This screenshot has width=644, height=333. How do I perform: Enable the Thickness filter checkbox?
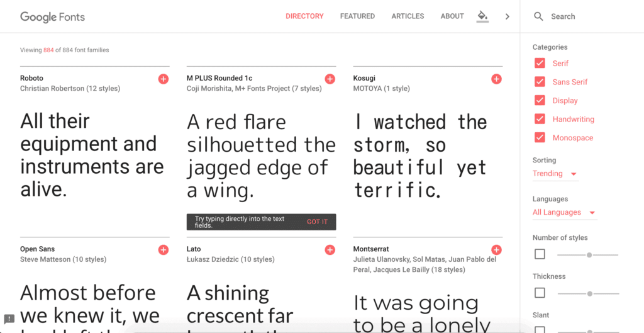click(540, 293)
